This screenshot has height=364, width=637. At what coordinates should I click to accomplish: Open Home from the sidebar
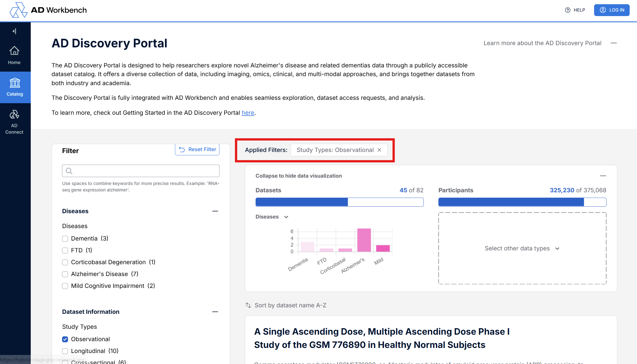14,55
